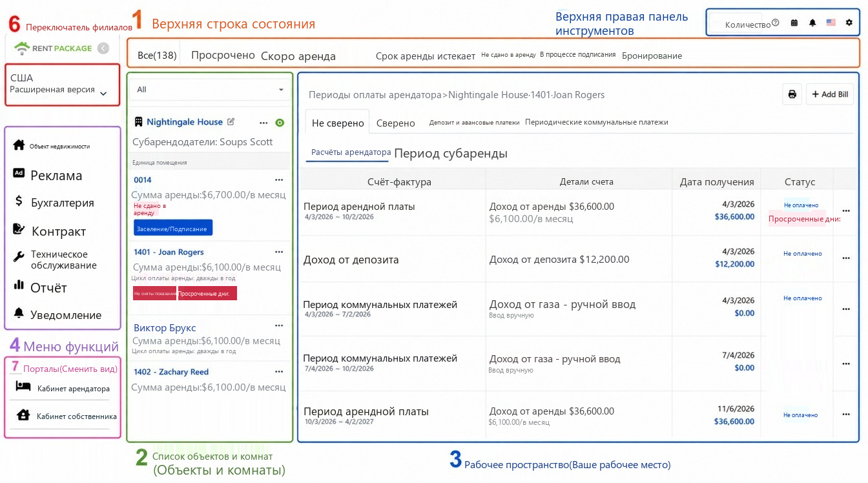Edit Nightingale House with the pencil icon
This screenshot has width=868, height=483.
click(x=231, y=121)
